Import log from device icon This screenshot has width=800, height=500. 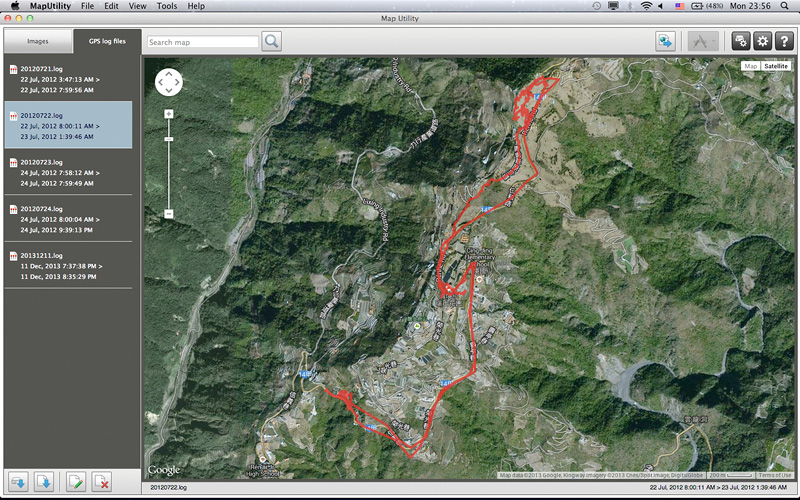coord(18,483)
